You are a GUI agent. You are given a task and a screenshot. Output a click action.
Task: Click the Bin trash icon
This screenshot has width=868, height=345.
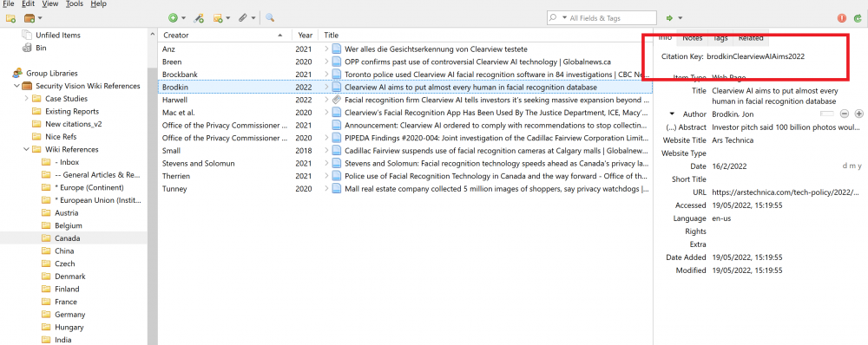(27, 48)
